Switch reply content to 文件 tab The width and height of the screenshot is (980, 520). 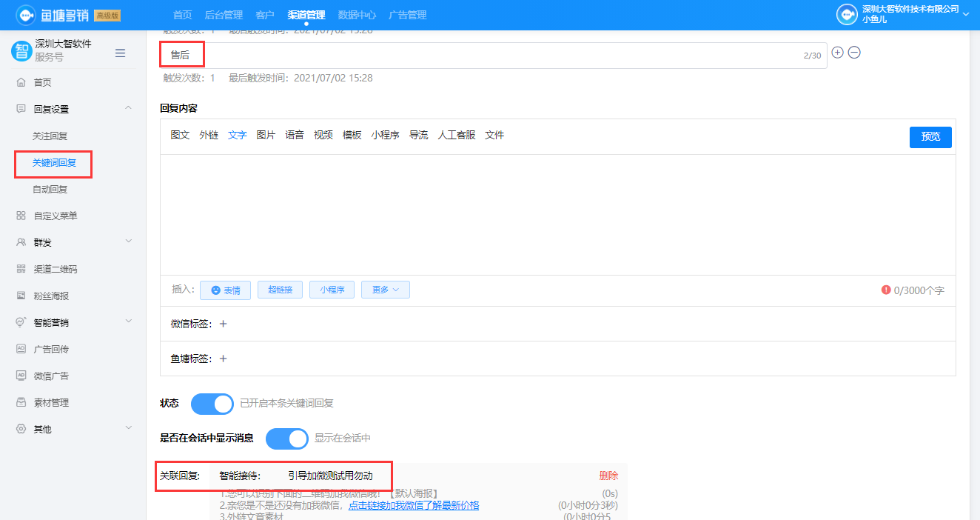pos(494,135)
